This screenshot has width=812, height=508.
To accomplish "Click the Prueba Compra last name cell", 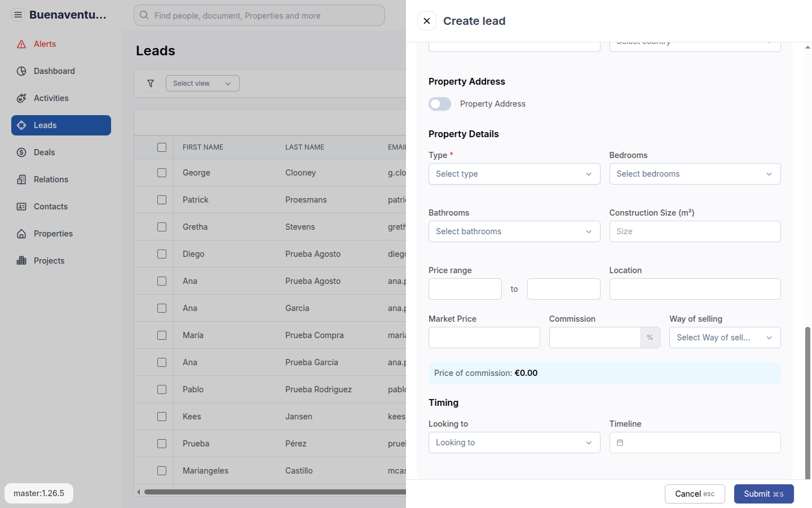I will point(314,335).
